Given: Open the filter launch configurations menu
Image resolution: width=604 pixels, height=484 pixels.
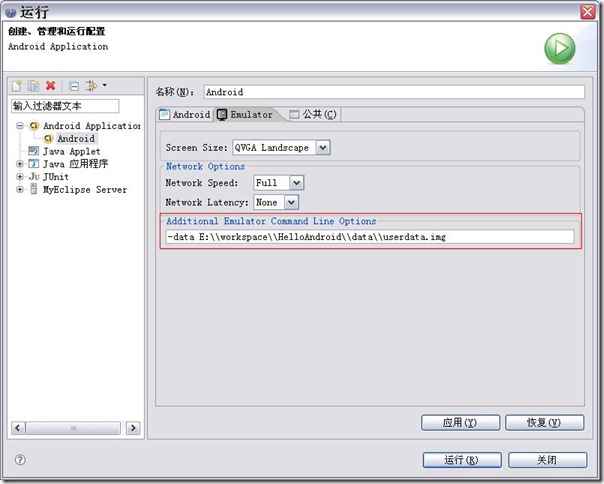Looking at the screenshot, I should [x=96, y=86].
